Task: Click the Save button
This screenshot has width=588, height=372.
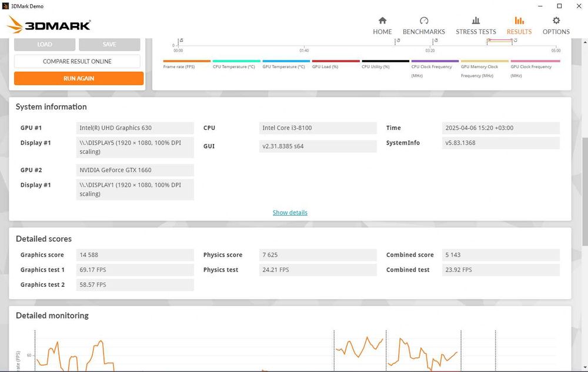Action: point(109,44)
